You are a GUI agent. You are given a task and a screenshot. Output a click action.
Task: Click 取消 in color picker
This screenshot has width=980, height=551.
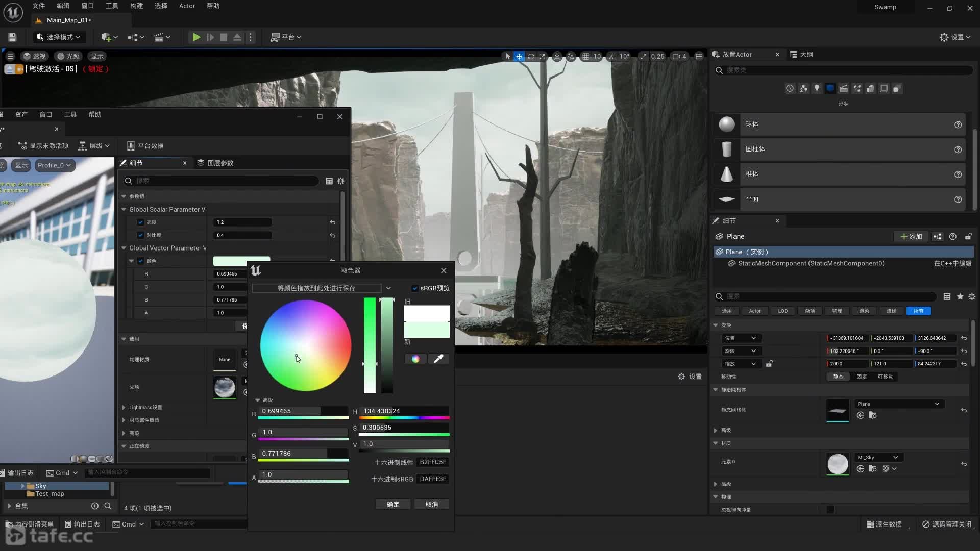[432, 505]
